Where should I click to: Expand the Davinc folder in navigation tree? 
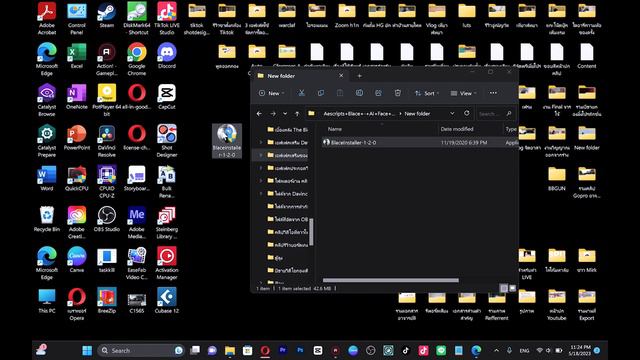pyautogui.click(x=261, y=193)
